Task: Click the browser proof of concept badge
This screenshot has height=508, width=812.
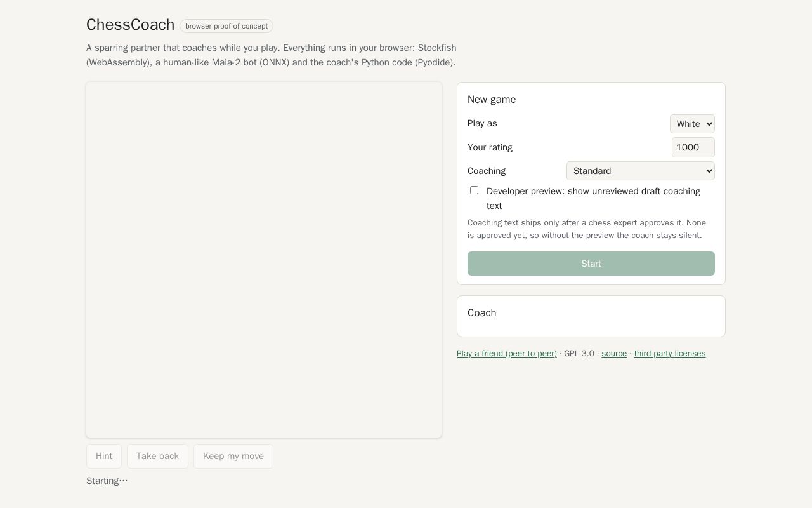Action: 226,26
